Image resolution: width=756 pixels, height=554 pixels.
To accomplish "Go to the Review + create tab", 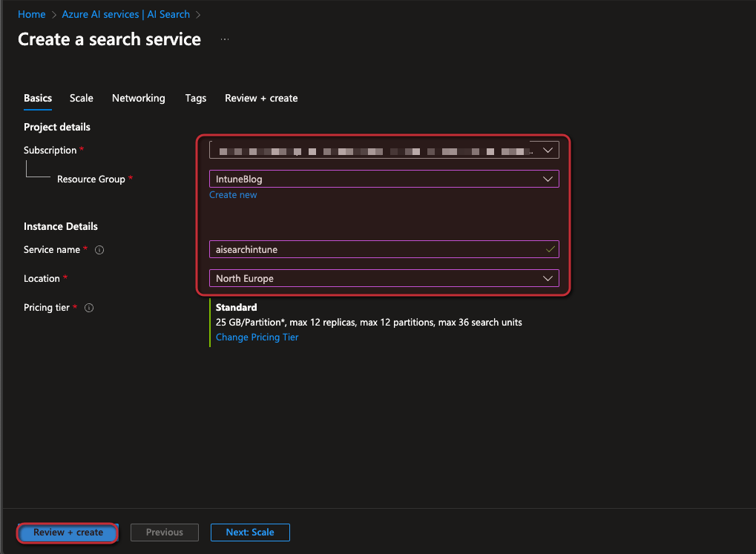I will tap(261, 98).
